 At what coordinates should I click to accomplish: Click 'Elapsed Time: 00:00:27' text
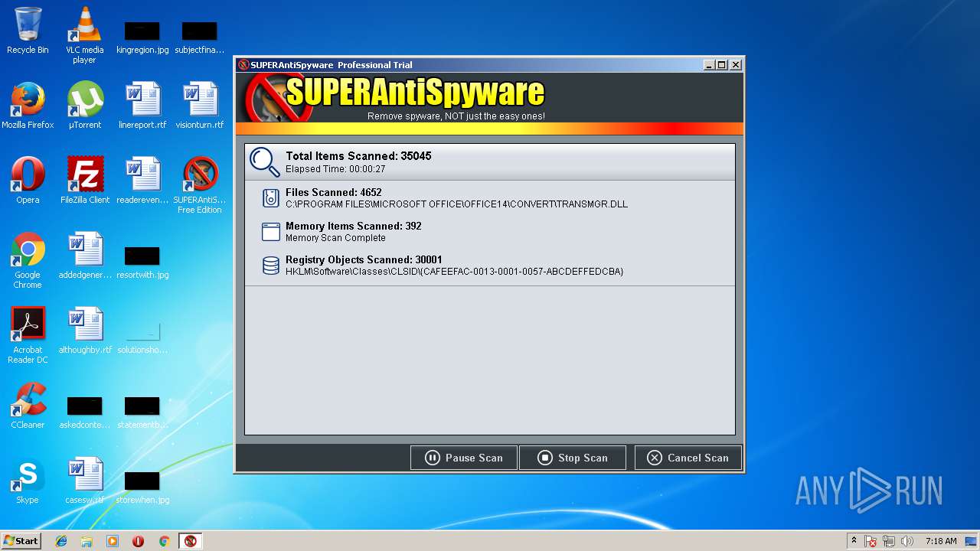click(335, 169)
